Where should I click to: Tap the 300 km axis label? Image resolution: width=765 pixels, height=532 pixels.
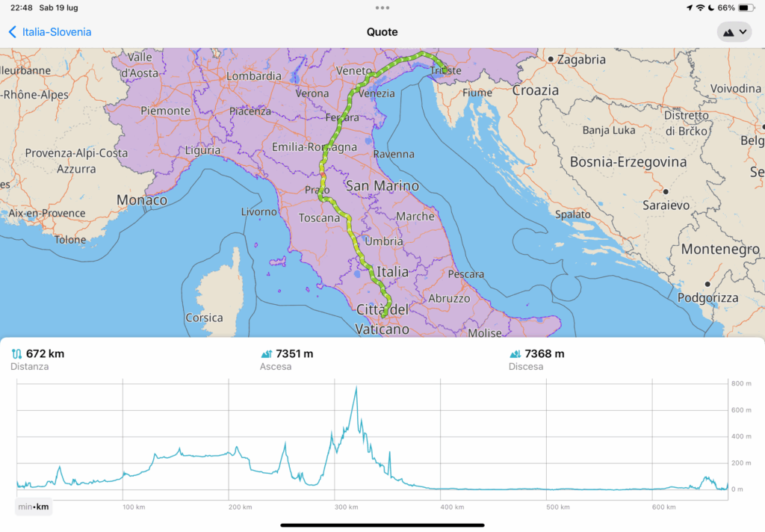[x=347, y=507]
